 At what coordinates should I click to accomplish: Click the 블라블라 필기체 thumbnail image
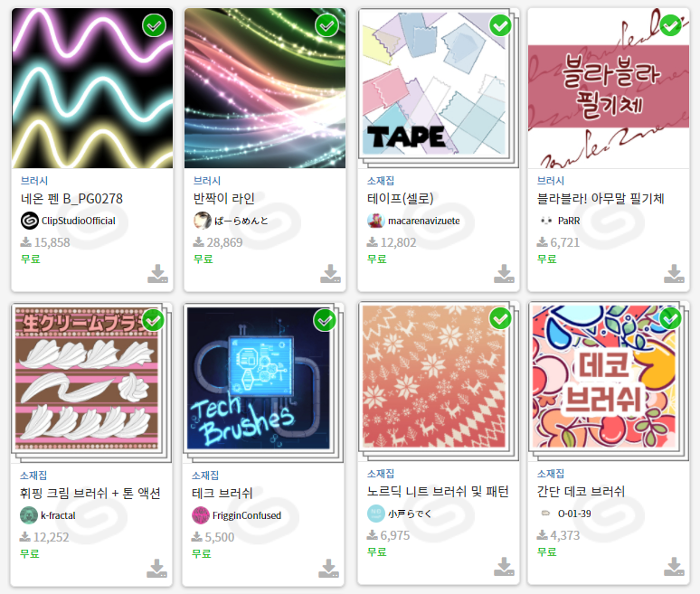[609, 88]
